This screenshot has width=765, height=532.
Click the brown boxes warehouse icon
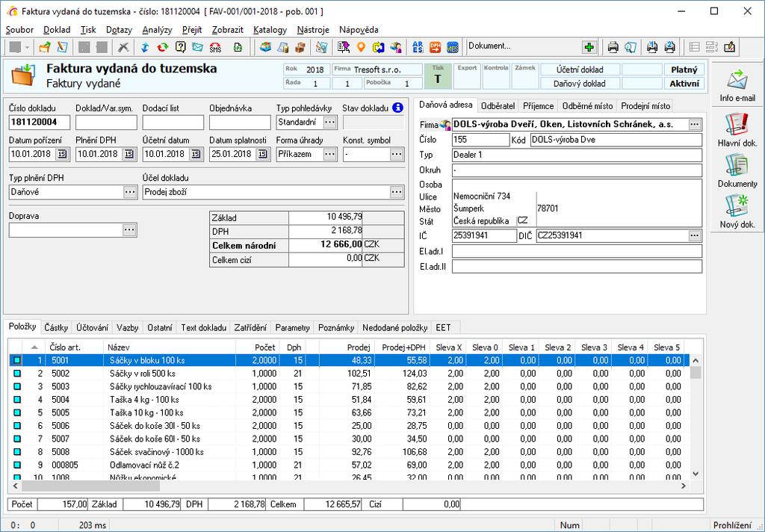coord(300,47)
